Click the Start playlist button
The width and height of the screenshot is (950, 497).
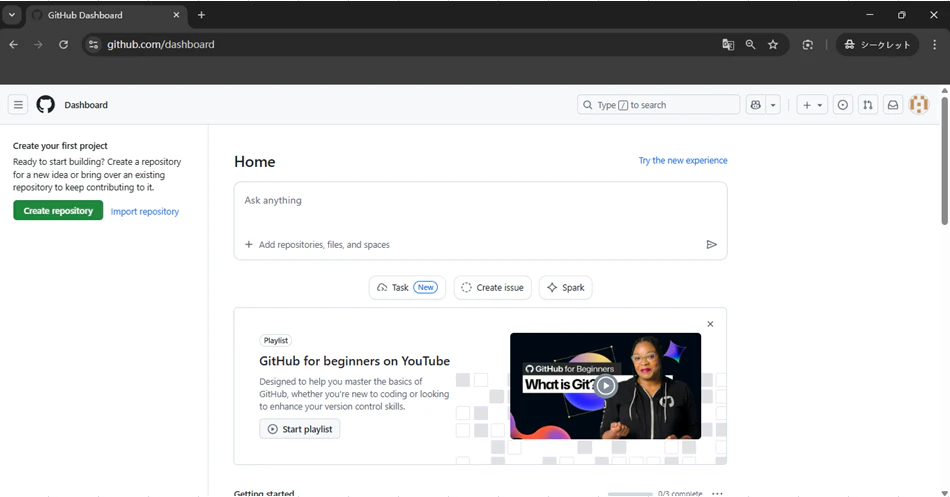[300, 429]
